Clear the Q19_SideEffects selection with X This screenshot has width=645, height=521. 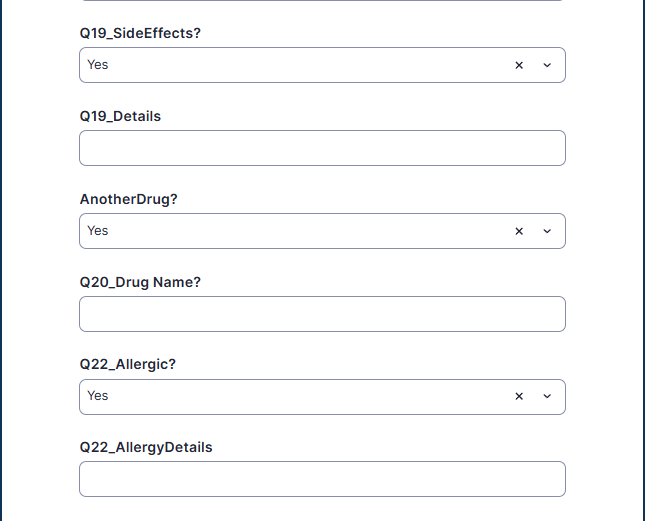click(519, 65)
